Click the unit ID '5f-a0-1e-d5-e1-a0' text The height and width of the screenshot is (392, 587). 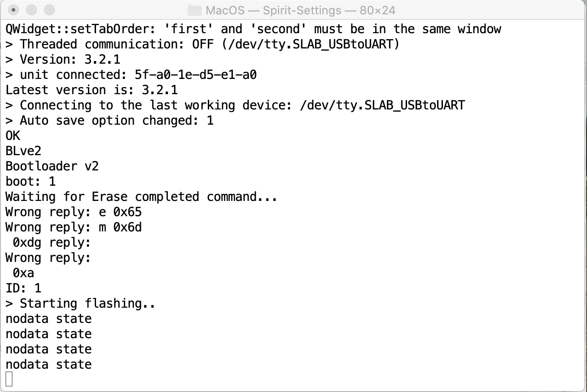click(196, 75)
